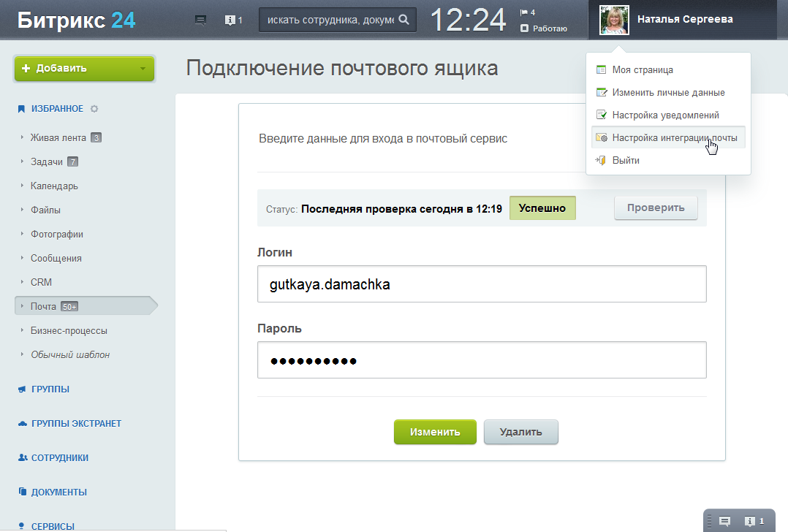Open notifications icon in bottom-right bar
Viewport: 788px width, 532px height.
[x=750, y=521]
